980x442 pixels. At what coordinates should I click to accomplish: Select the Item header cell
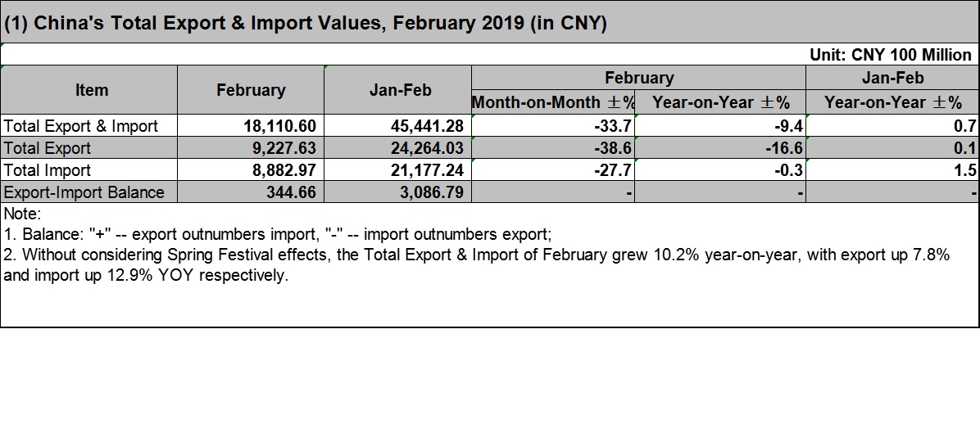coord(89,90)
